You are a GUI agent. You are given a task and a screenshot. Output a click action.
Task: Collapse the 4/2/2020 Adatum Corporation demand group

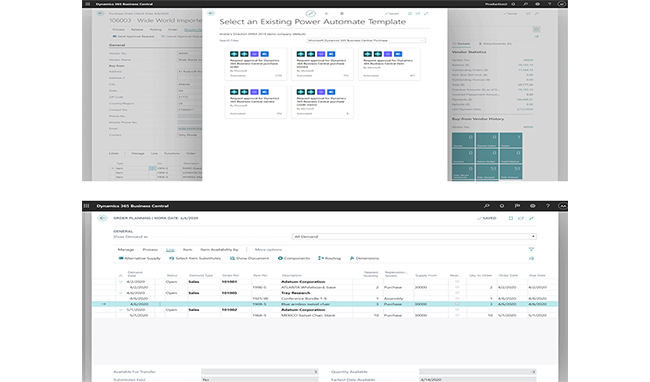[x=121, y=281]
